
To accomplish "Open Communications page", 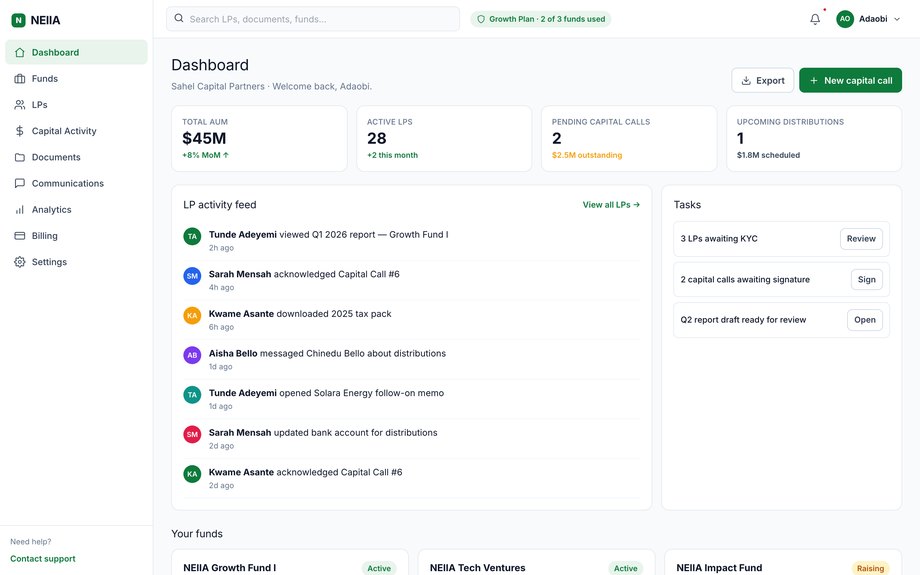I will click(x=76, y=183).
